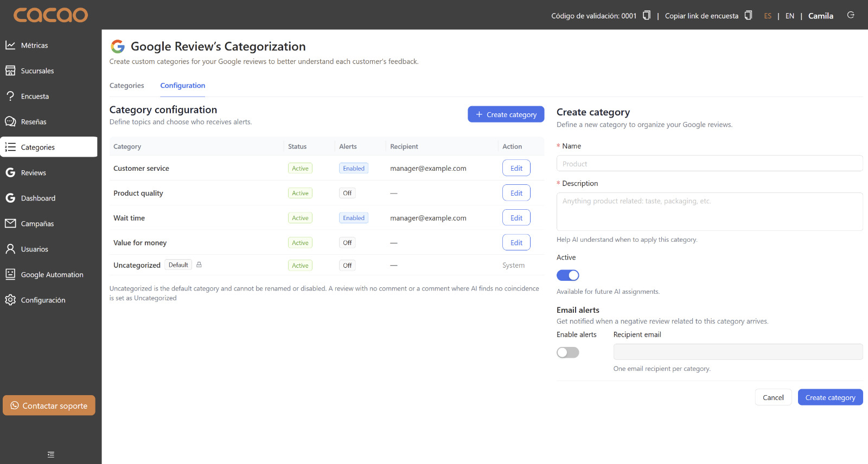Click the Categories list icon
Screen dimensions: 868x464
point(10,147)
